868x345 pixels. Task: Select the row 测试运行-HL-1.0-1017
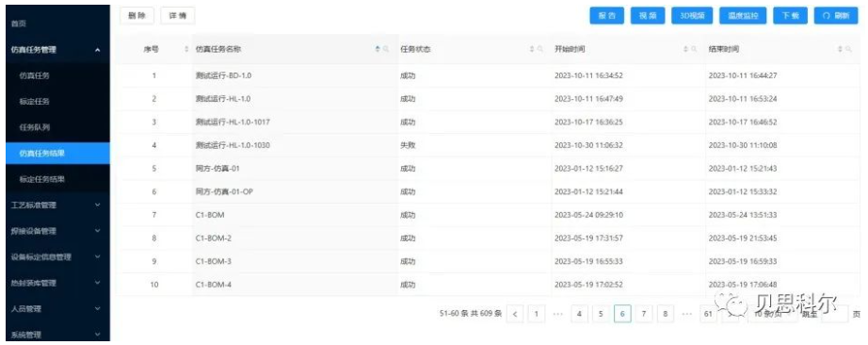489,122
